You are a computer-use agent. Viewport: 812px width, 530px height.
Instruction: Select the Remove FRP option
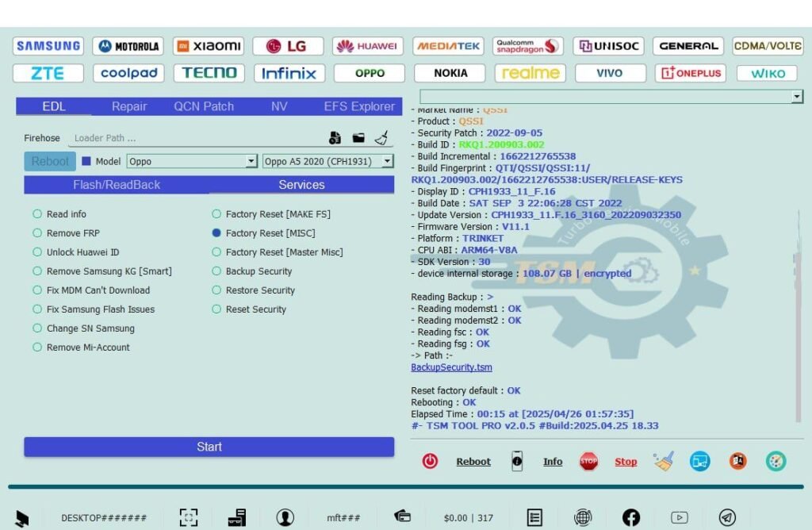tap(67, 233)
